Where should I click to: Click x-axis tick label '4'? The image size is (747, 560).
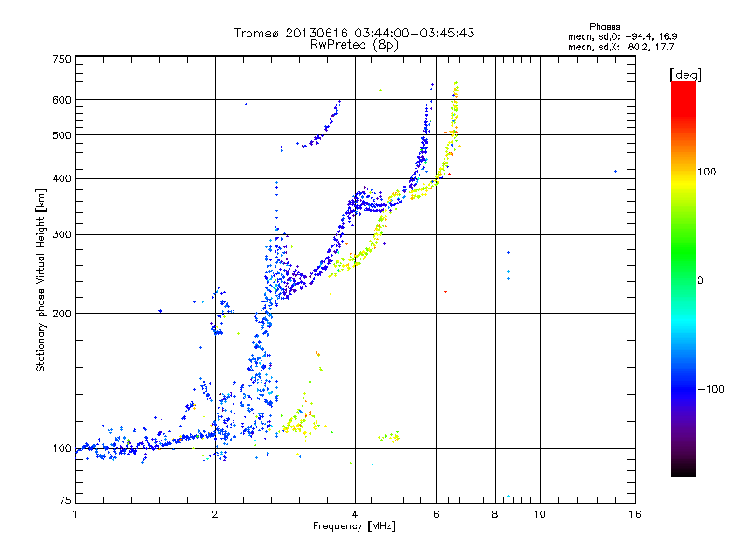tap(355, 514)
